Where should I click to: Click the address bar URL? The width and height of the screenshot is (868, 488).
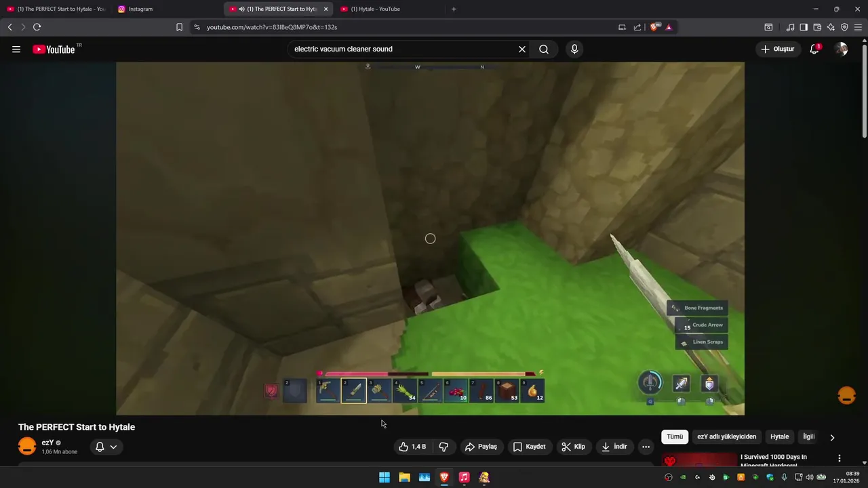272,27
